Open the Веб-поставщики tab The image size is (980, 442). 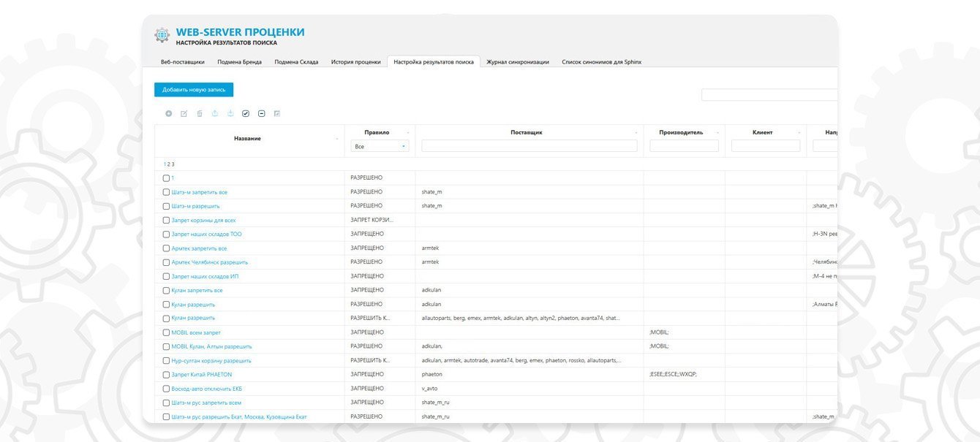click(x=183, y=62)
